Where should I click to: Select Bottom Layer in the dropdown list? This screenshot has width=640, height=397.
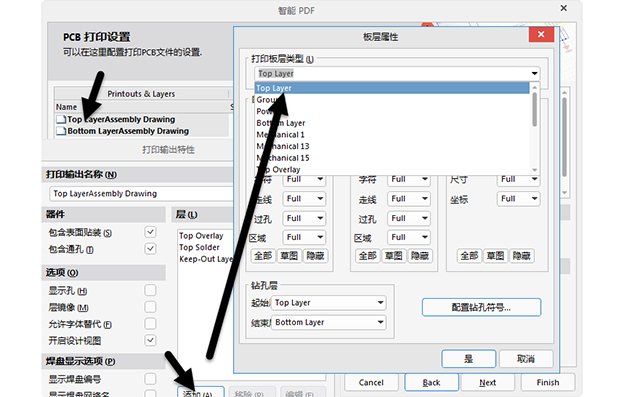click(x=392, y=123)
